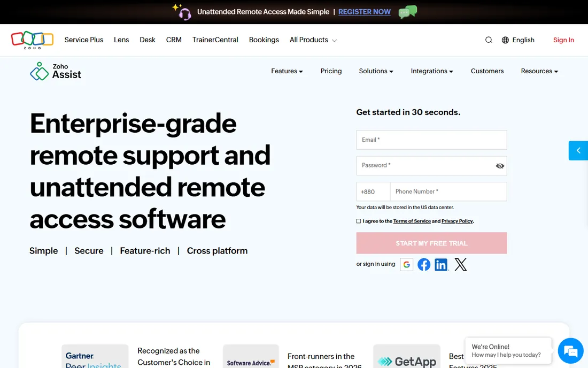This screenshot has width=588, height=368.
Task: Open the Resources dropdown menu
Action: click(x=539, y=71)
